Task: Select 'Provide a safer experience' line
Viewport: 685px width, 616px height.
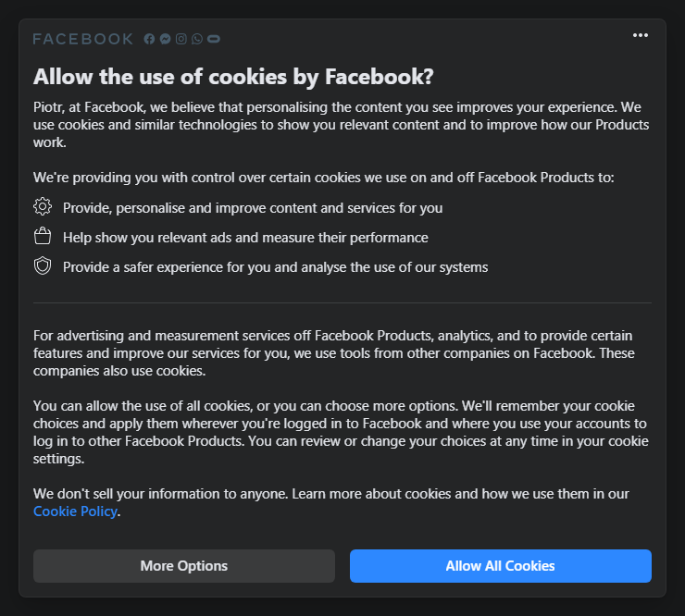Action: pyautogui.click(x=275, y=267)
